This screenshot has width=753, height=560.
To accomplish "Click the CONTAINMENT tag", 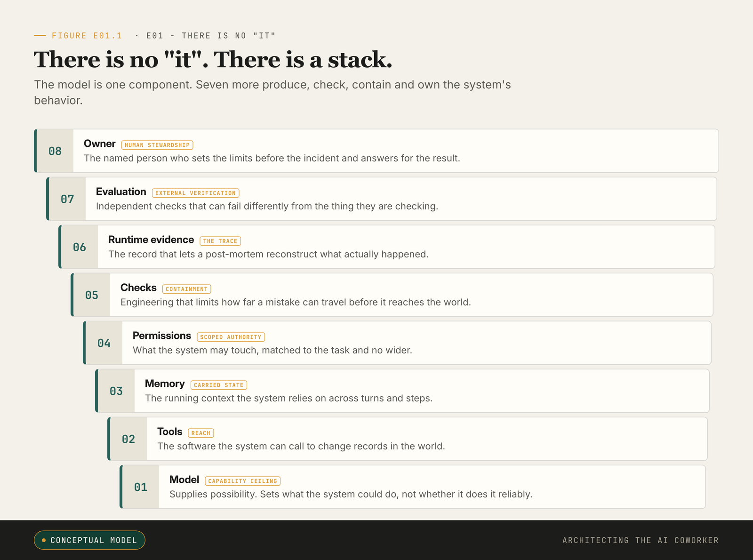I will pyautogui.click(x=187, y=289).
